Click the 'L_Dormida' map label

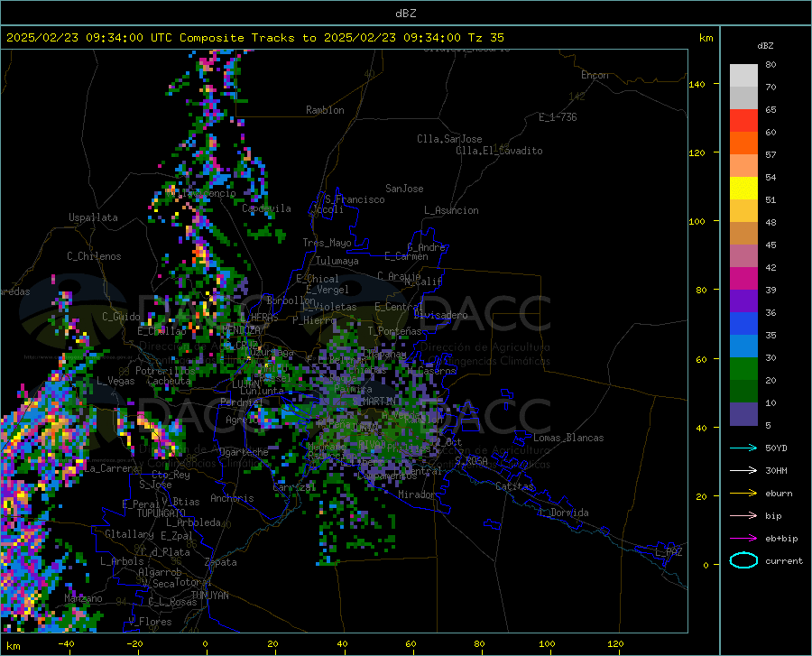point(563,513)
